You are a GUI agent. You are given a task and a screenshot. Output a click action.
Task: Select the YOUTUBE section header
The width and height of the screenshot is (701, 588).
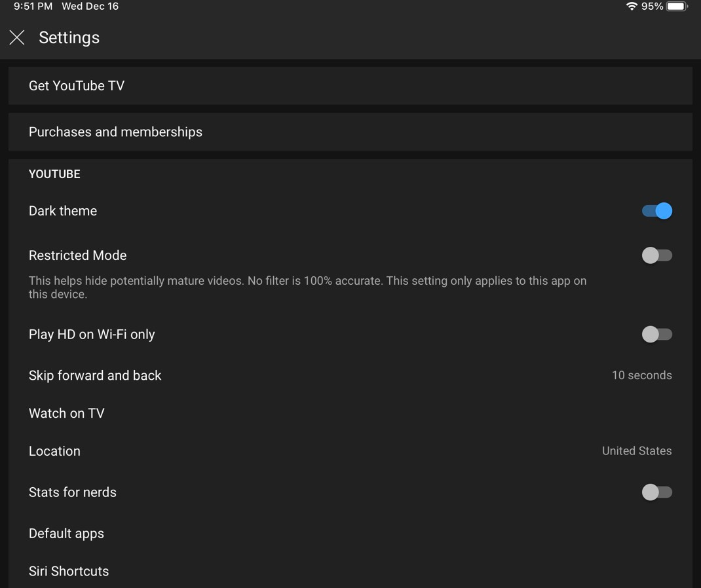tap(54, 174)
